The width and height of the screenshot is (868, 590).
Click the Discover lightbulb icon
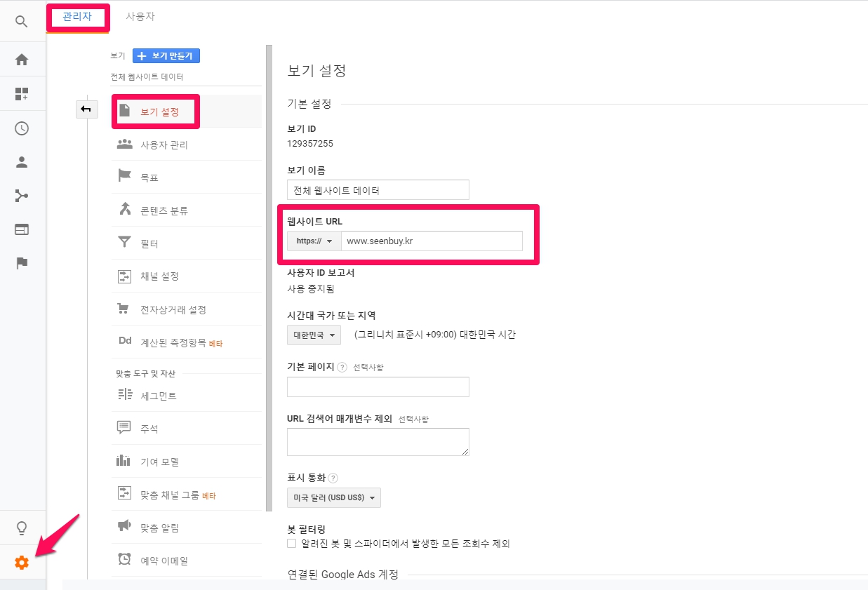22,528
